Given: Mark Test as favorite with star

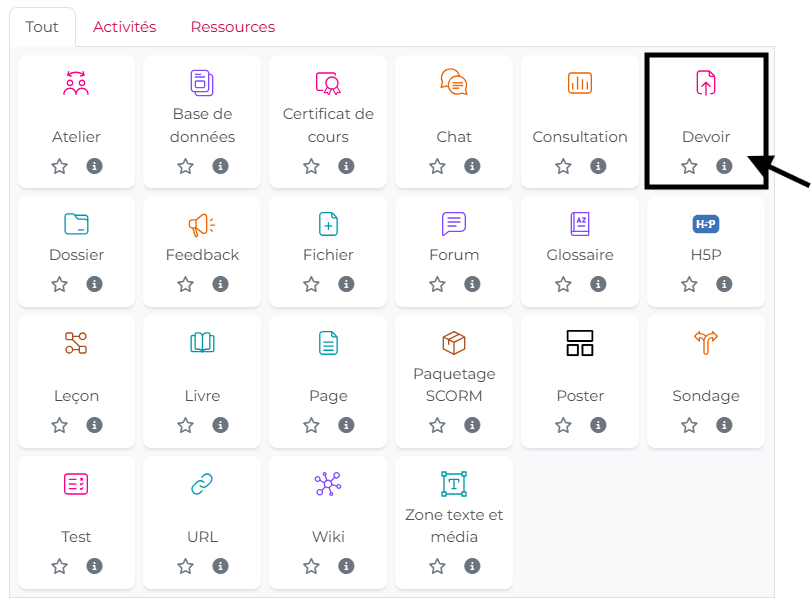Looking at the screenshot, I should pyautogui.click(x=59, y=567).
